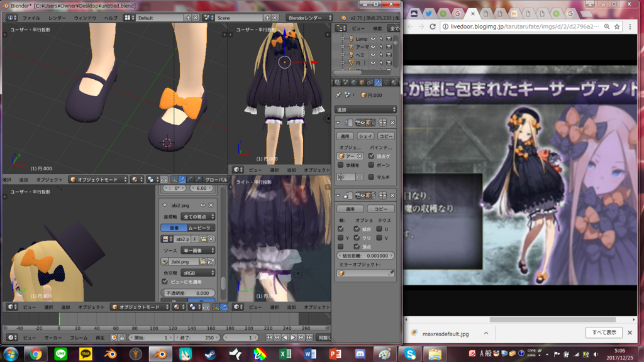Click the eyedropper in the mirror object field
This screenshot has height=362, width=644.
391,273
